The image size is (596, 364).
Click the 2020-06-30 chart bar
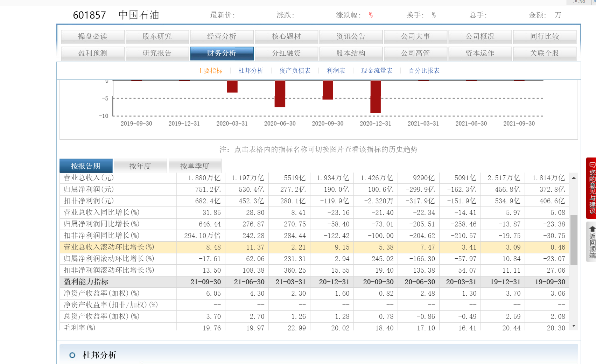point(280,94)
